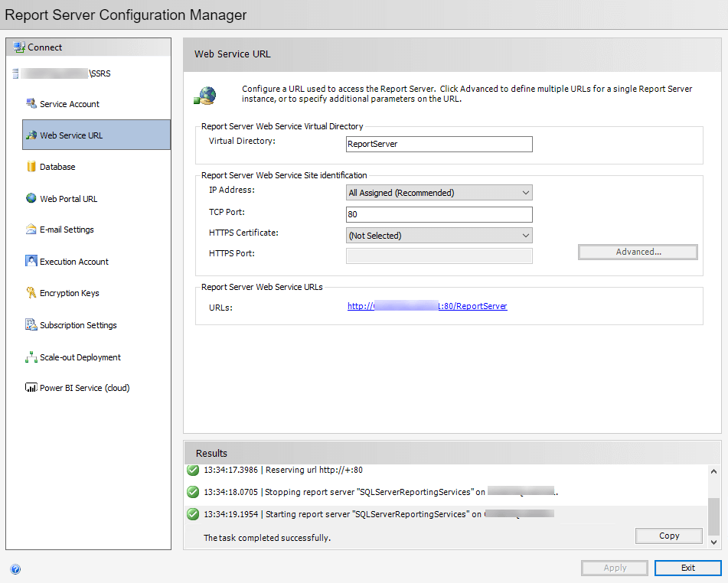This screenshot has height=583, width=728.
Task: Click the Service Account key icon
Action: pos(31,103)
